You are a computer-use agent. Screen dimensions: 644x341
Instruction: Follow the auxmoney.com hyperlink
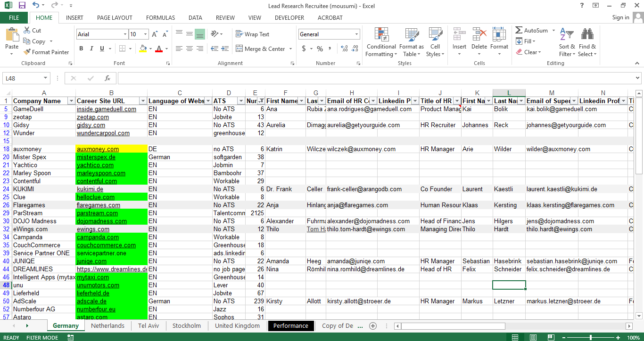(x=97, y=149)
